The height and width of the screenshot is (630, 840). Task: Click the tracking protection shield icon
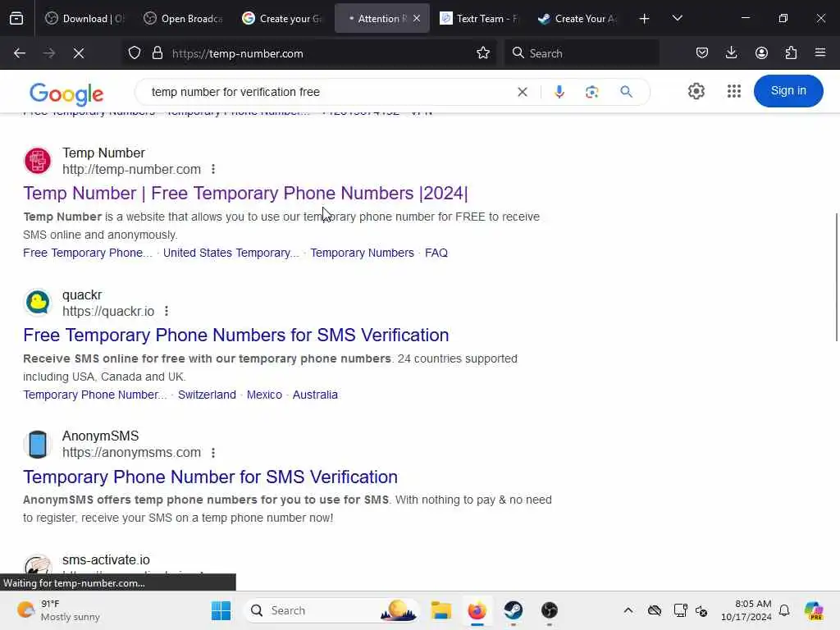(x=135, y=53)
